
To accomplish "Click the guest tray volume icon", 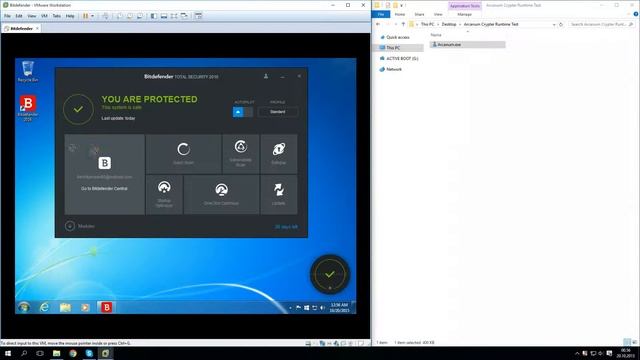I will pyautogui.click(x=322, y=308).
